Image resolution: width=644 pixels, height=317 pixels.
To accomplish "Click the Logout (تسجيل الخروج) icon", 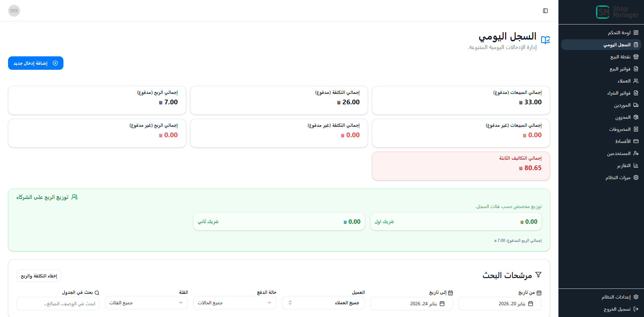I will pos(636,309).
